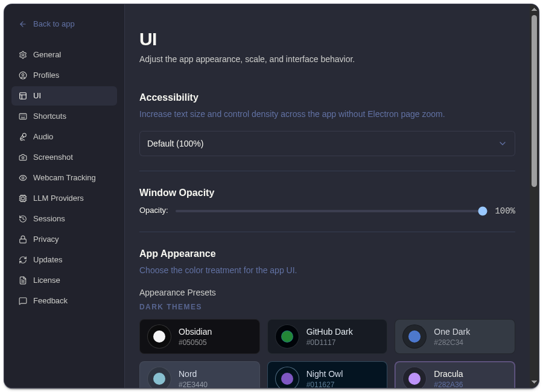Click the General gear icon

pyautogui.click(x=23, y=55)
